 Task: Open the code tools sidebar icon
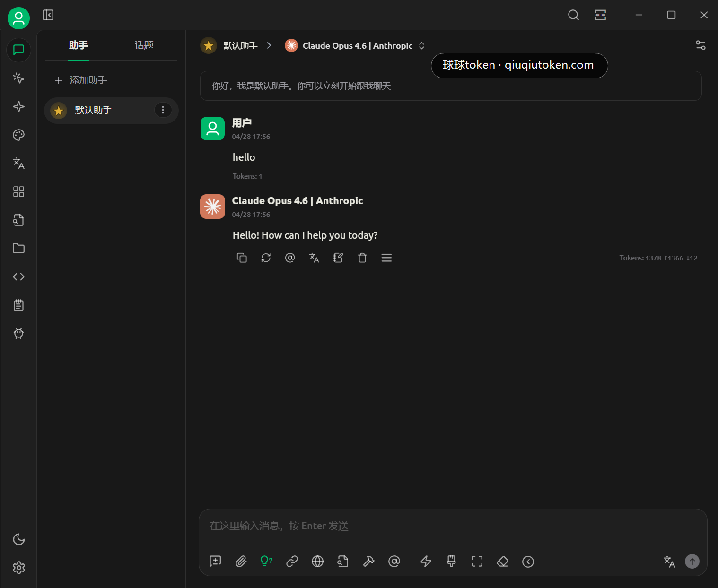(18, 277)
